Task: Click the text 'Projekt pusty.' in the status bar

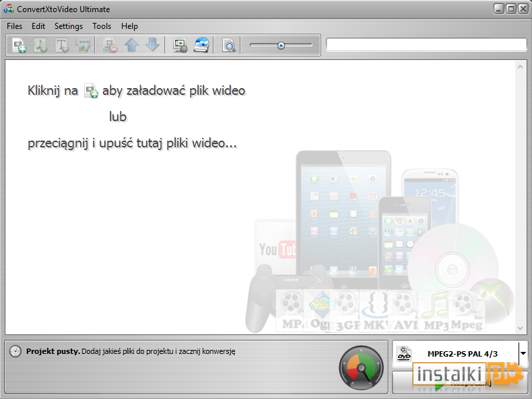Action: (53, 351)
